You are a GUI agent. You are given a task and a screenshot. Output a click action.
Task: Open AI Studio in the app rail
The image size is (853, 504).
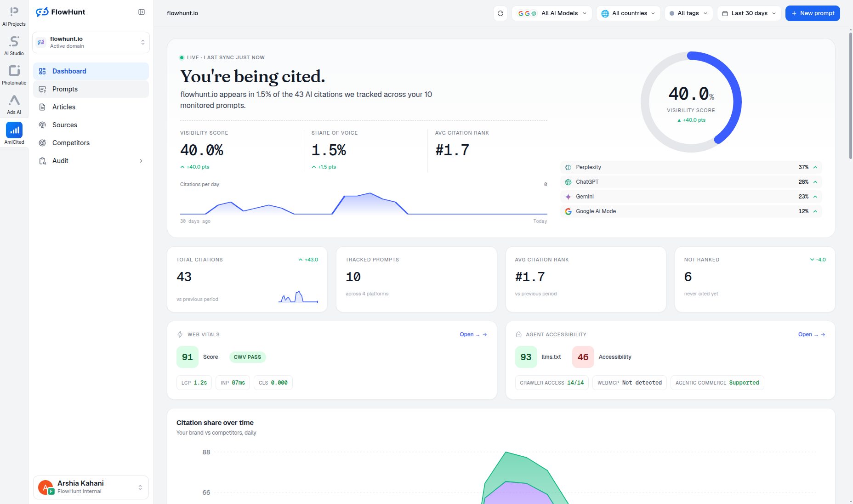14,46
